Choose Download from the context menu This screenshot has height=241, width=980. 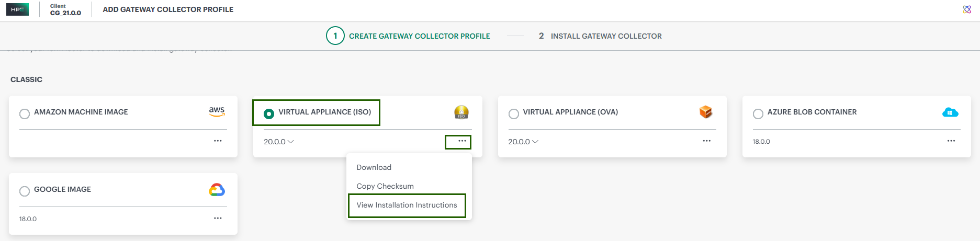374,167
